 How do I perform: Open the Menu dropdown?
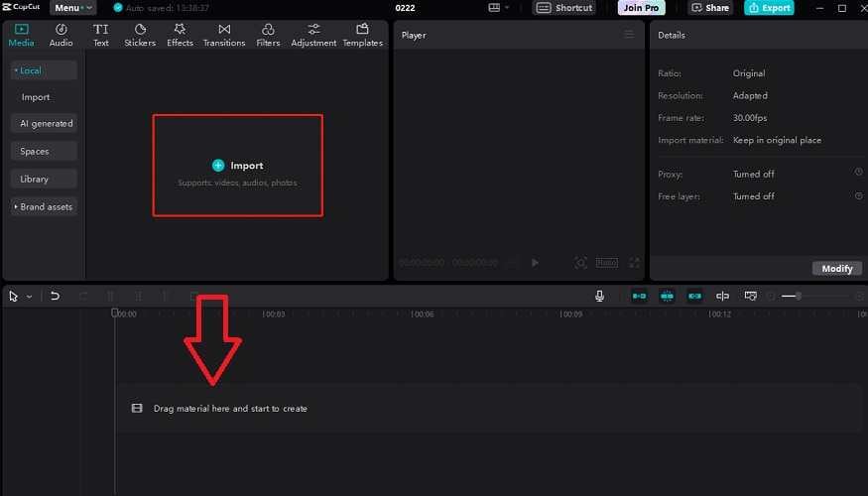[73, 8]
